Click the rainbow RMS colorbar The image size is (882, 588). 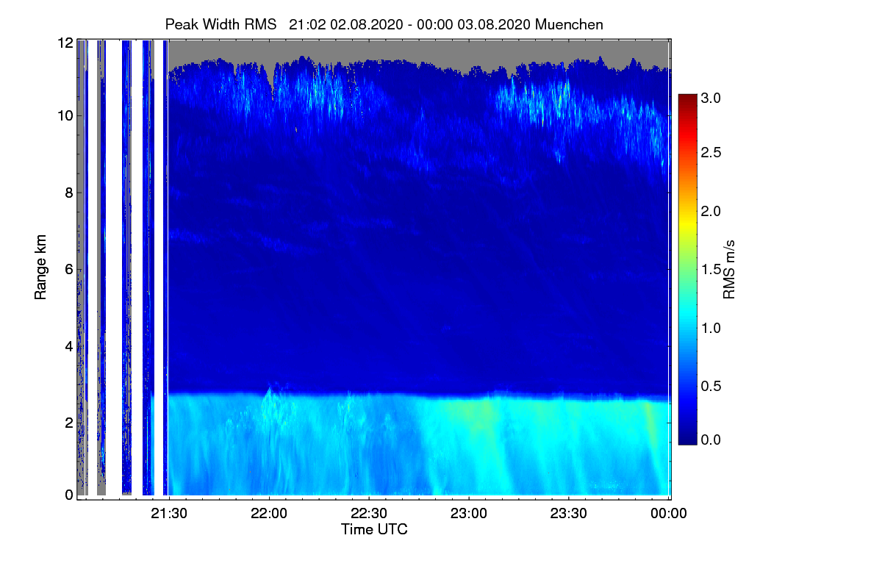point(687,269)
